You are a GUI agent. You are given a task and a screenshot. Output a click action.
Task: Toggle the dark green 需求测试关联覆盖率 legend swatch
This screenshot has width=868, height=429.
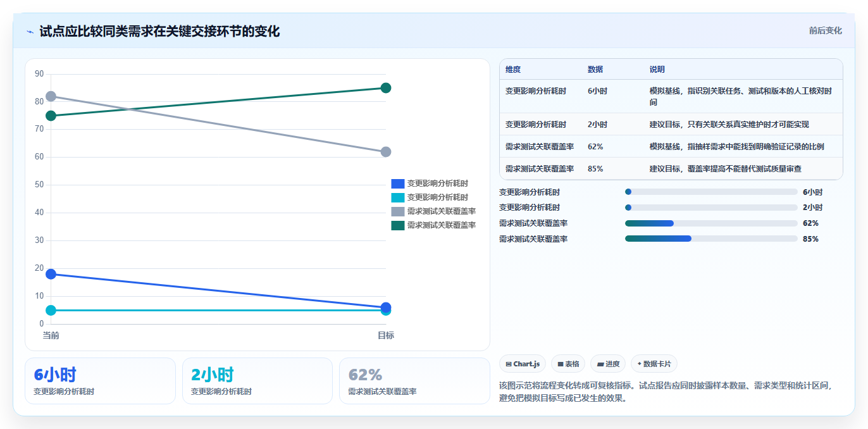point(397,225)
